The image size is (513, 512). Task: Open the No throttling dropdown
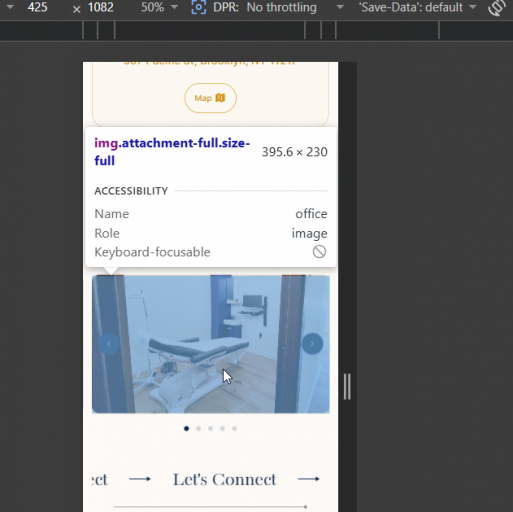click(295, 7)
